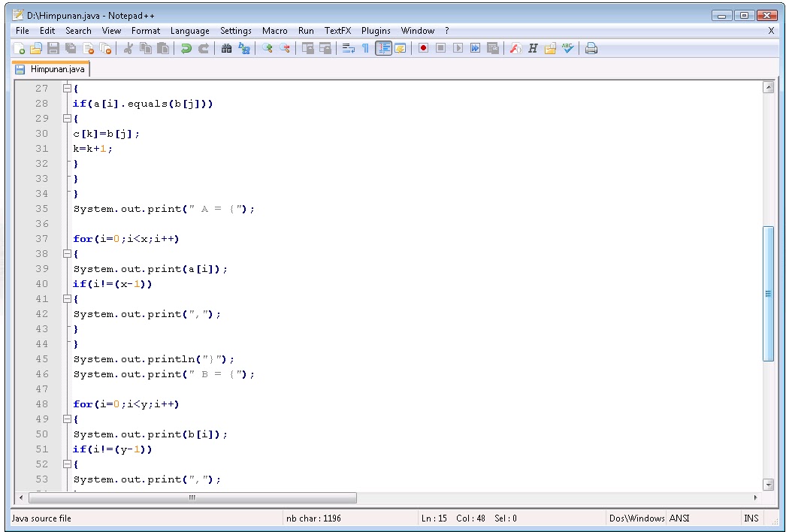The height and width of the screenshot is (532, 786).
Task: Click the macro Playback button
Action: pos(458,48)
